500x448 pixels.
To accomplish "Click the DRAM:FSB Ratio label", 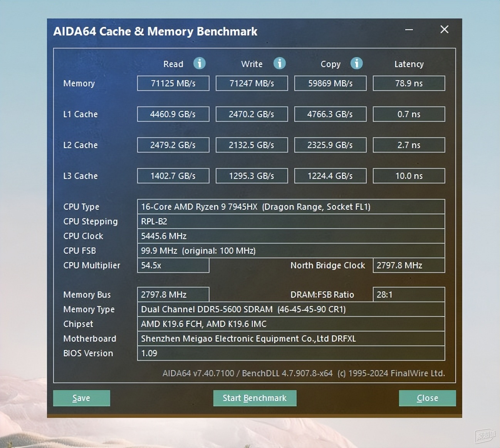I will point(322,295).
